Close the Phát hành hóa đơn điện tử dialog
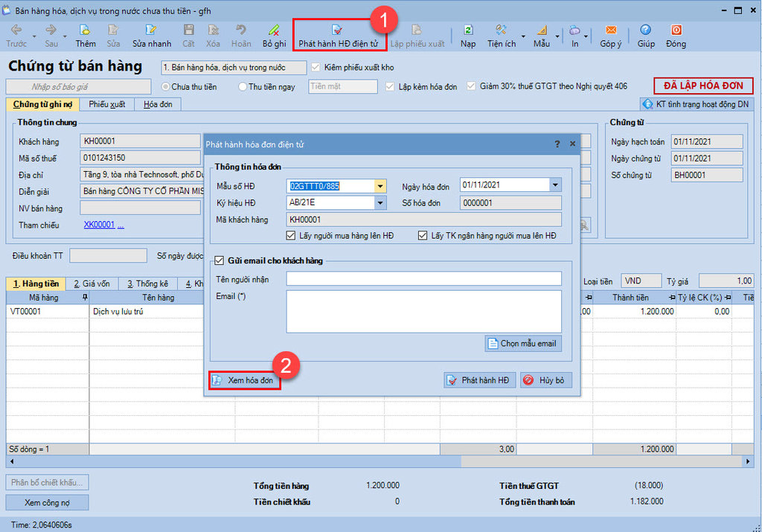Viewport: 762px width, 532px height. [572, 144]
